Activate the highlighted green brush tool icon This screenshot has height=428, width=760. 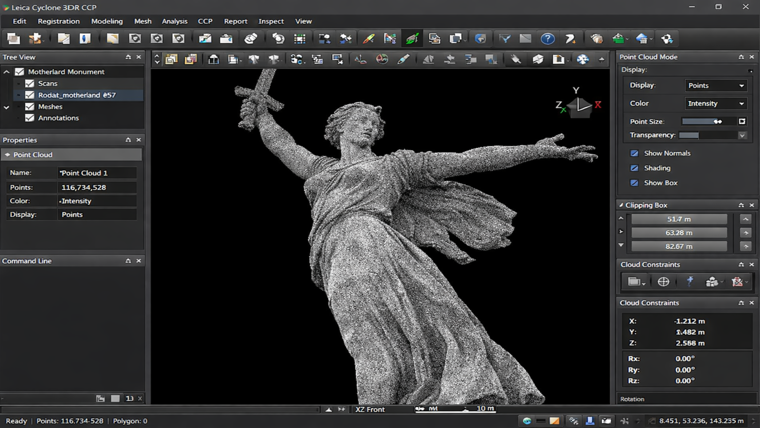tap(412, 39)
